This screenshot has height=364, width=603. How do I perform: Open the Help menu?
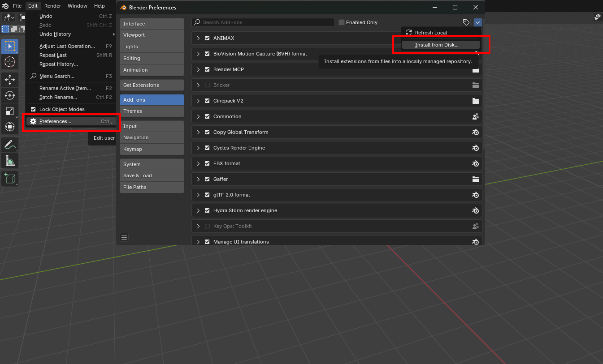(x=99, y=6)
